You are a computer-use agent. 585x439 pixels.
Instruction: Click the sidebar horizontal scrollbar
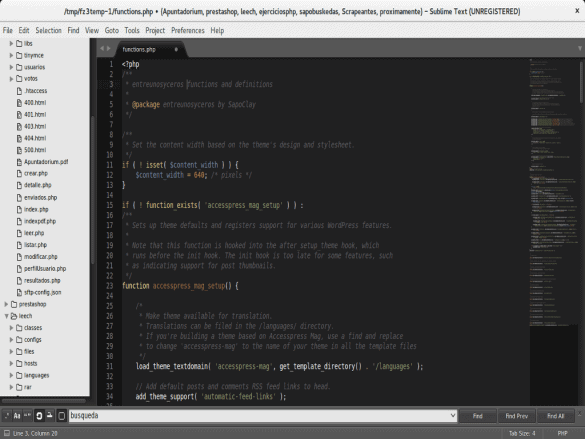pos(44,401)
